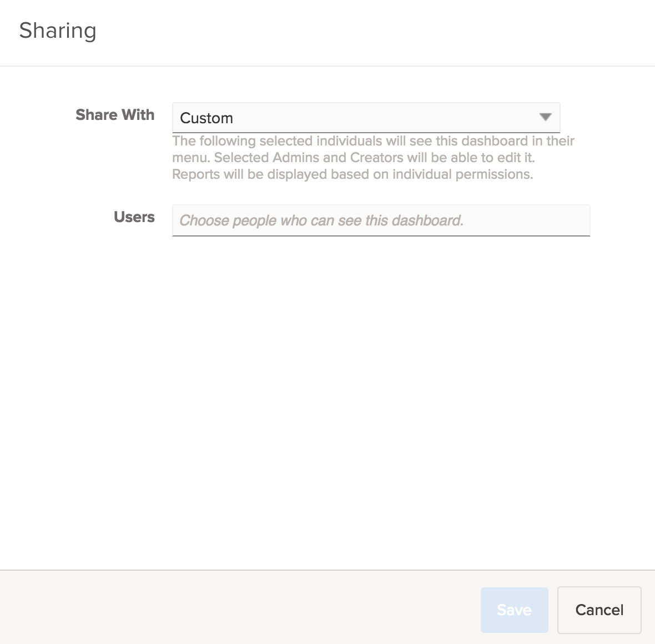Select the Custom value text in dropdown

206,118
